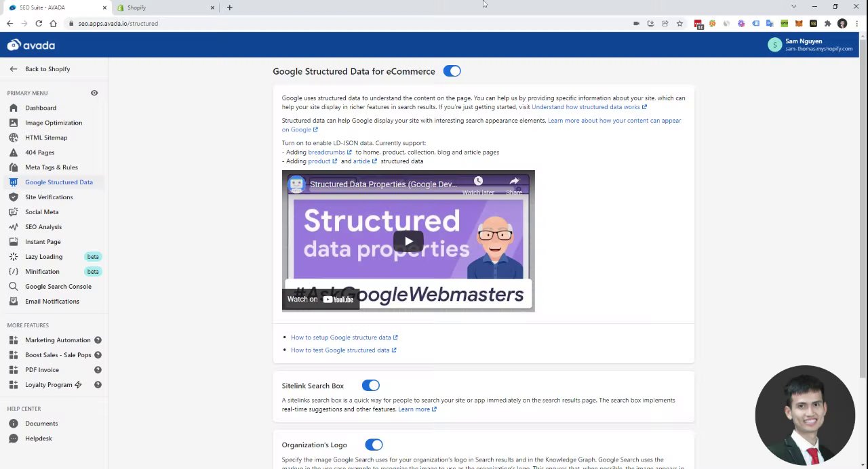The image size is (868, 469).
Task: Click the page vertical scrollbar
Action: pos(863,208)
